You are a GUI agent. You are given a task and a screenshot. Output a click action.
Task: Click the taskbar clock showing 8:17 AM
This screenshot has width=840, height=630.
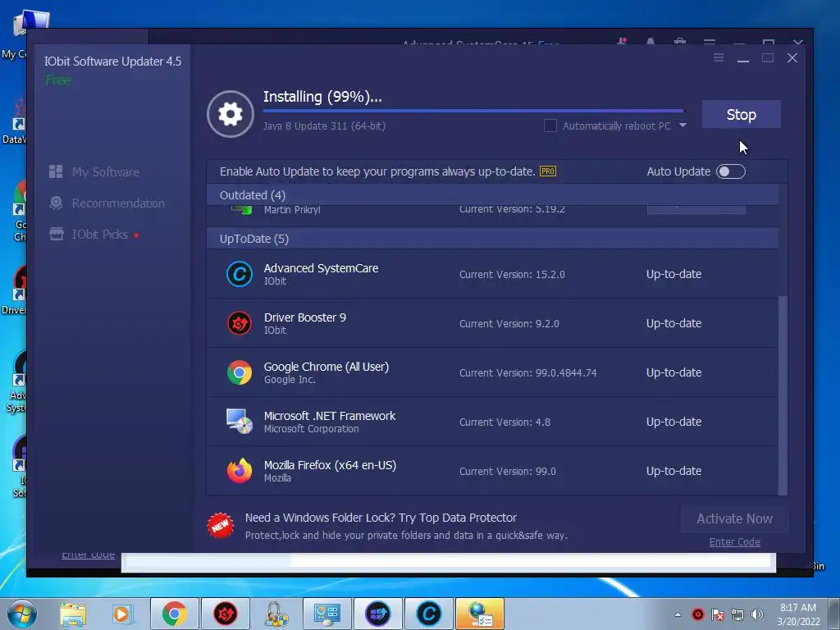pos(798,614)
